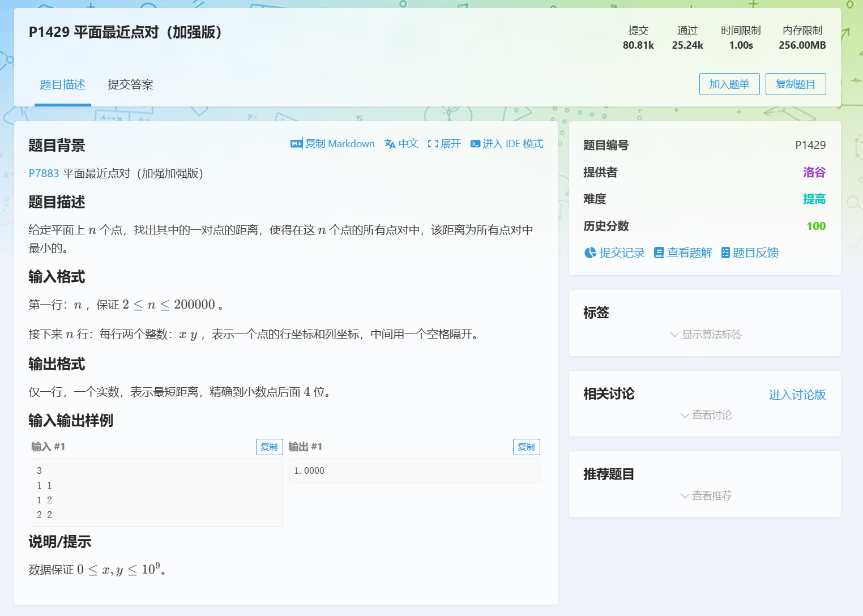Click the 提交记录 pie chart icon
The width and height of the screenshot is (863, 616).
590,253
